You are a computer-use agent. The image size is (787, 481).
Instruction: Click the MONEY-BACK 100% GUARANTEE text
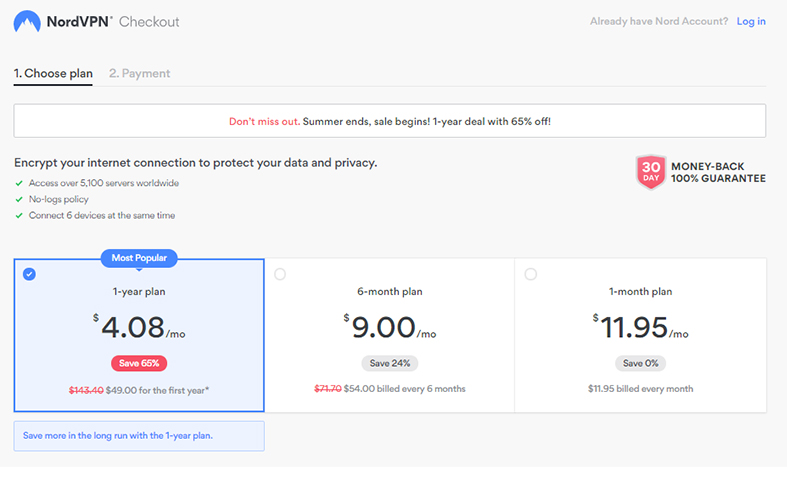718,172
